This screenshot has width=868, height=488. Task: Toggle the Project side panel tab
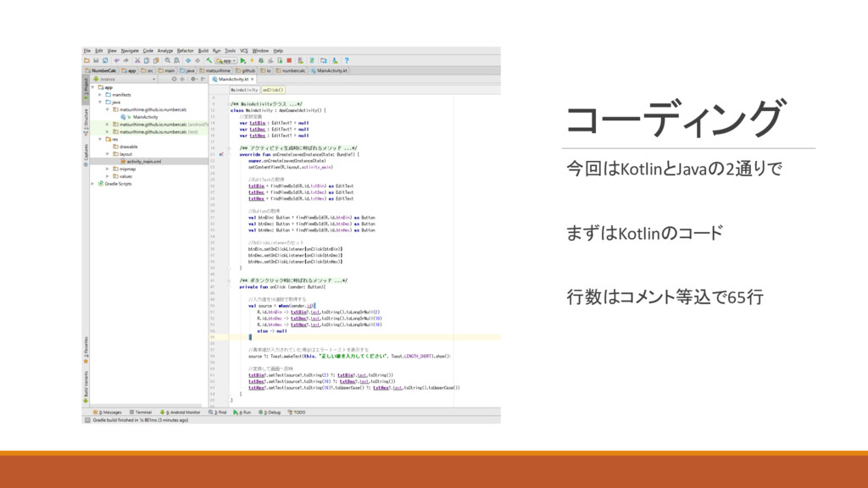click(86, 89)
